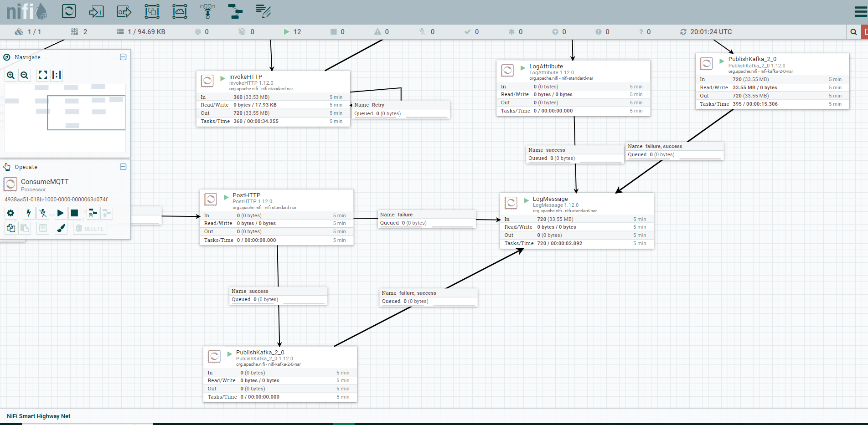Select the InvokeHTTP processor
The height and width of the screenshot is (425, 868).
pos(273,98)
